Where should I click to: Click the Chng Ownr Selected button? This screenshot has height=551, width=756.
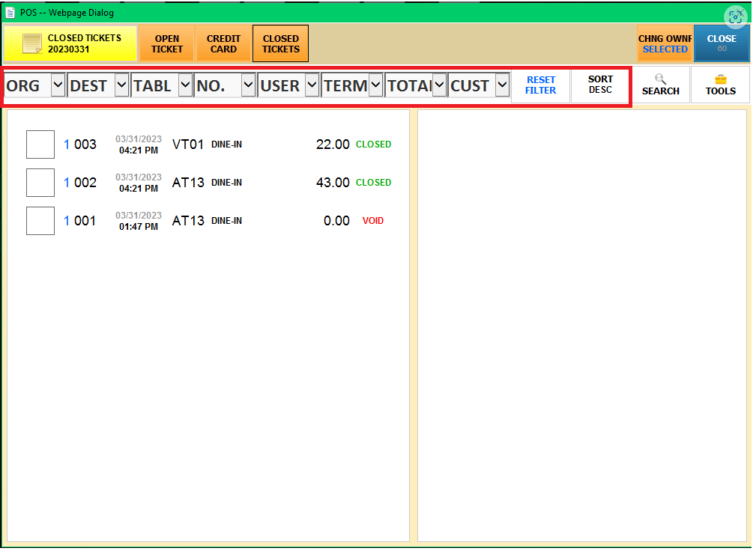pos(664,44)
